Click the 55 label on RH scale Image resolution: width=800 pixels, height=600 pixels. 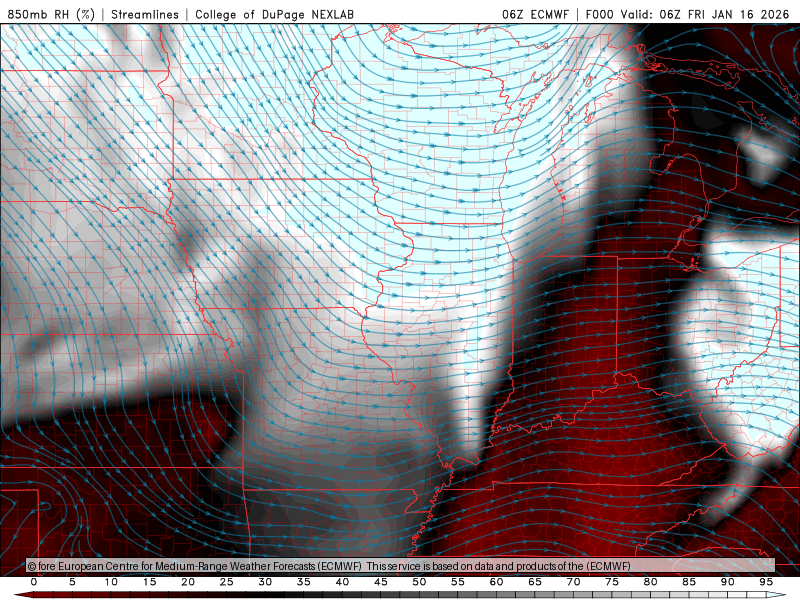pos(458,582)
